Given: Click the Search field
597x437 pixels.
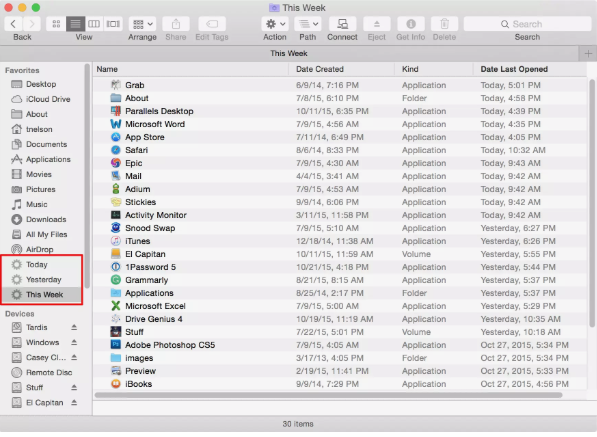Looking at the screenshot, I should coord(527,24).
